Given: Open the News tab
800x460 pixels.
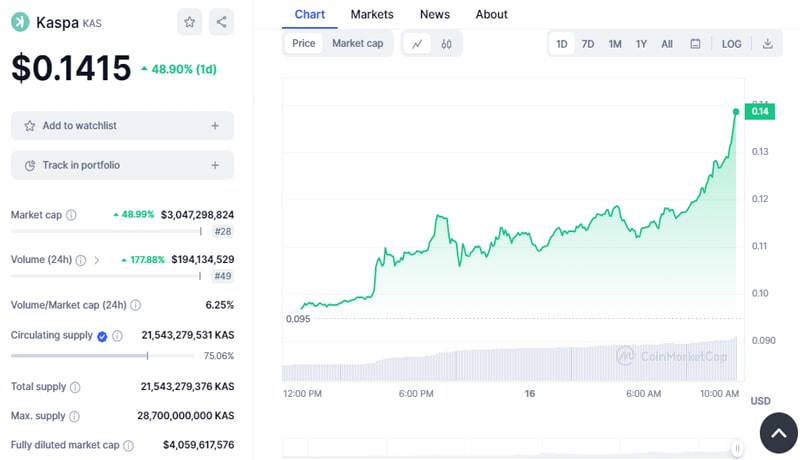Looking at the screenshot, I should pos(435,14).
